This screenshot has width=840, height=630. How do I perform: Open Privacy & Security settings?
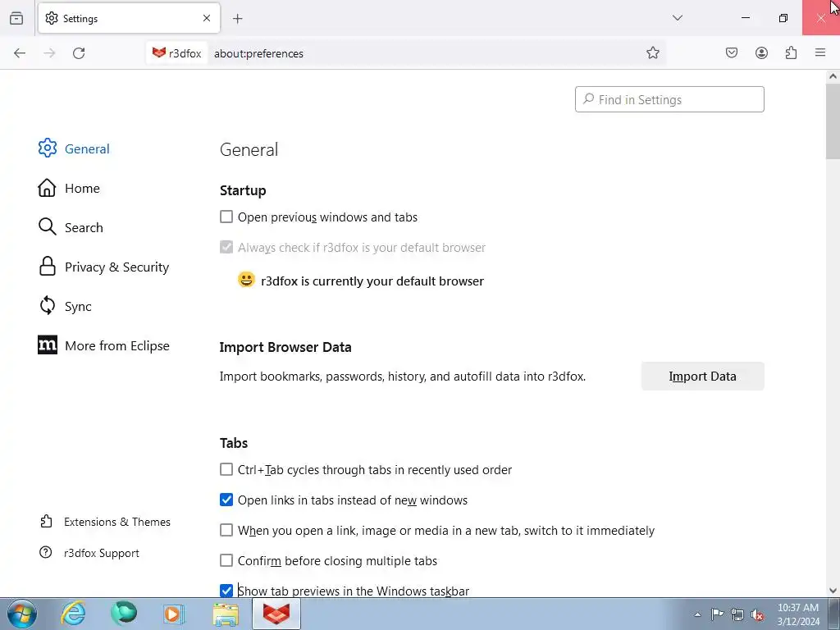[x=103, y=267]
